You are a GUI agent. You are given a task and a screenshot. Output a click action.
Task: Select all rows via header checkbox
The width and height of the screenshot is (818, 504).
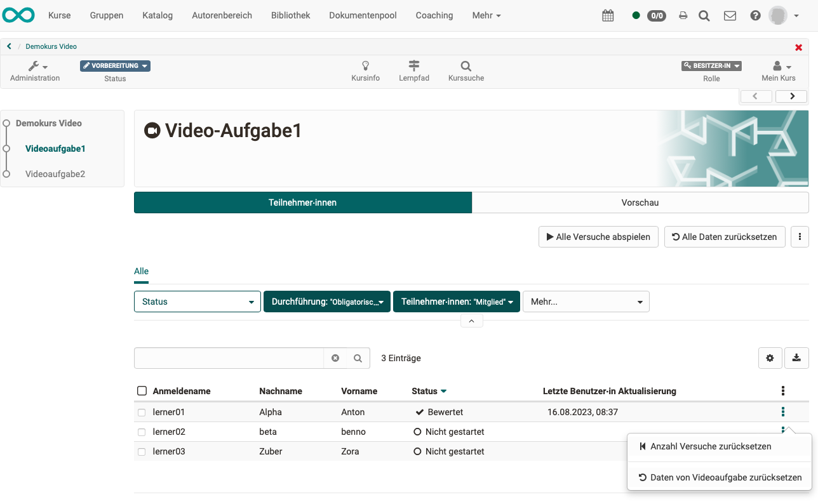142,390
